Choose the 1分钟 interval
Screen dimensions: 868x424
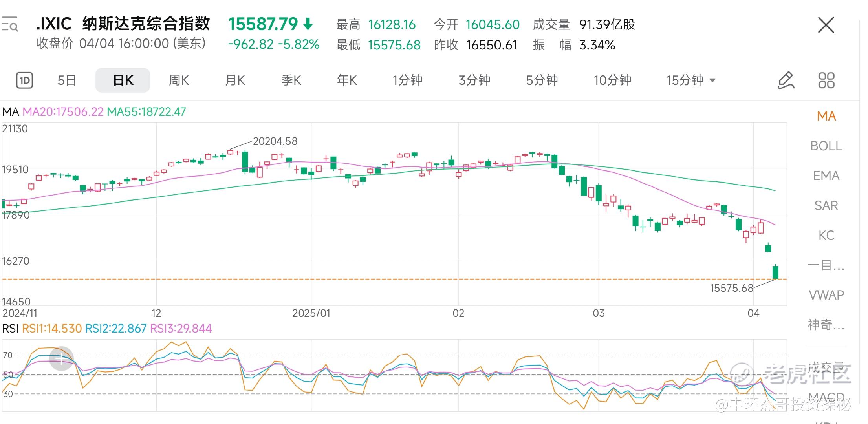407,80
